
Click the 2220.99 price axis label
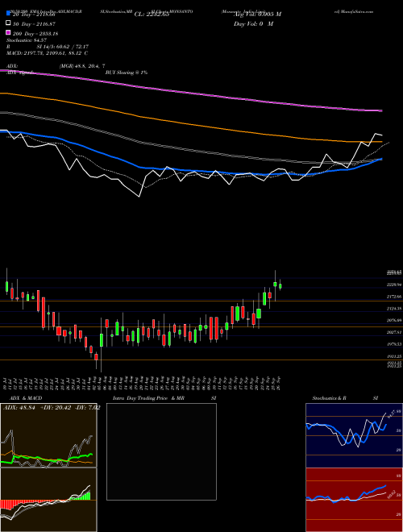[x=394, y=285]
